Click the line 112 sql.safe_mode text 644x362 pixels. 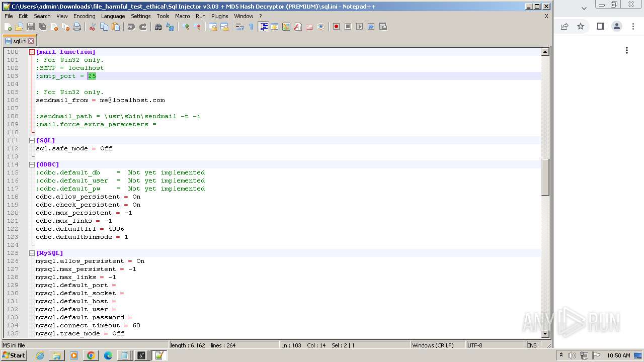coord(74,148)
